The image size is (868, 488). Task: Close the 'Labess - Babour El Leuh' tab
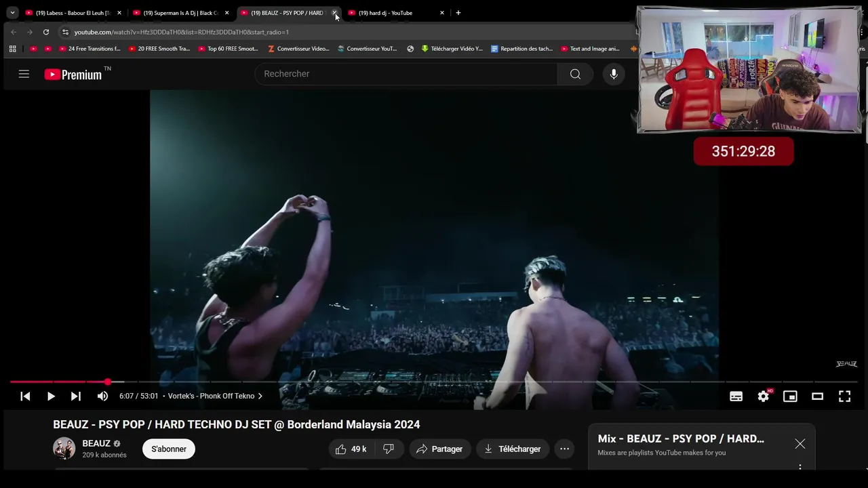119,13
